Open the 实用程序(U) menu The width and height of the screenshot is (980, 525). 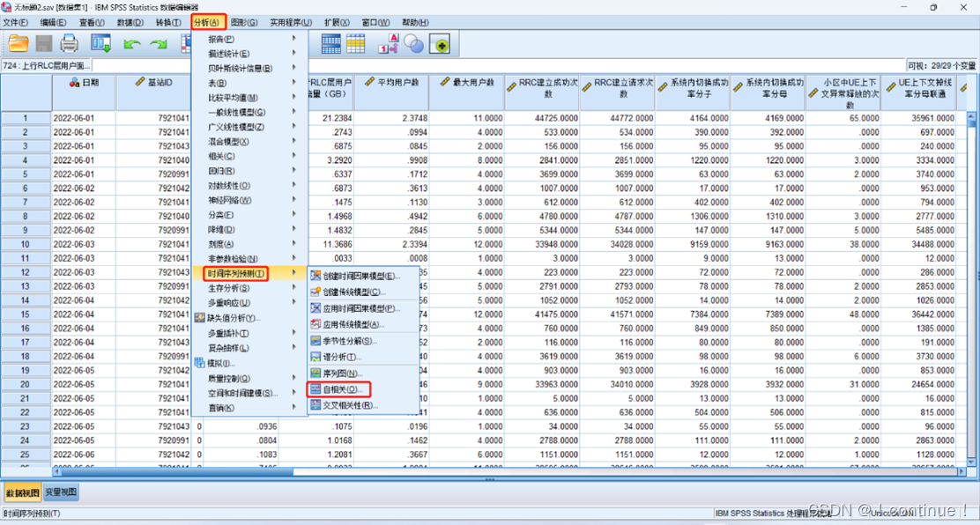coord(291,23)
